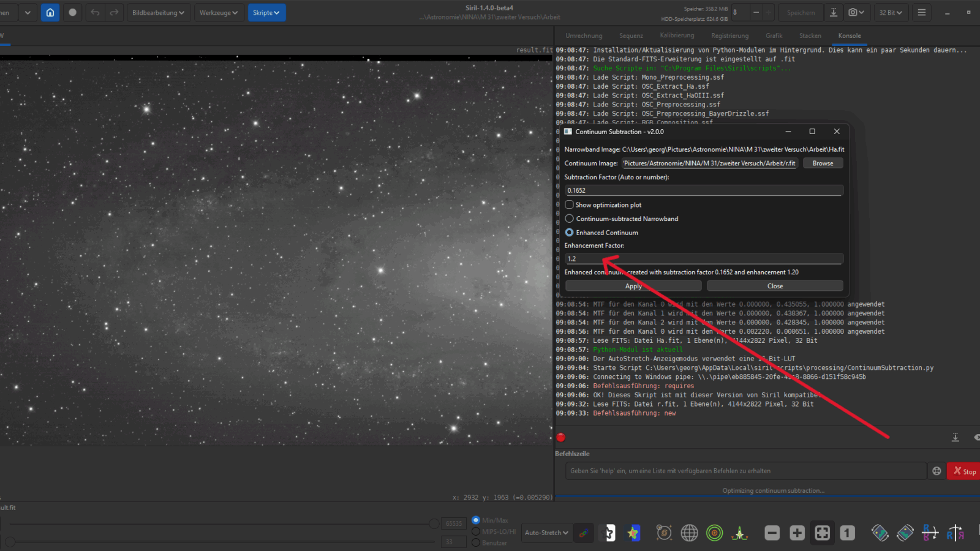Image resolution: width=980 pixels, height=551 pixels.
Task: Open the hamburger main menu
Action: click(921, 12)
